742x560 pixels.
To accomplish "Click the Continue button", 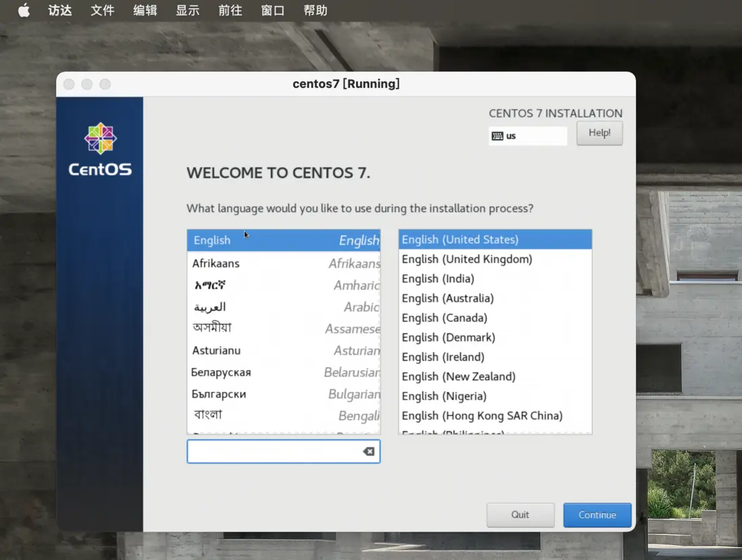I will point(597,515).
